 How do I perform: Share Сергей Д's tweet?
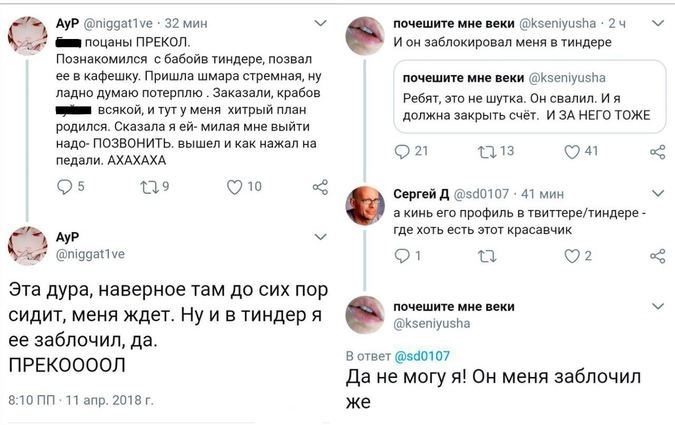tap(657, 256)
